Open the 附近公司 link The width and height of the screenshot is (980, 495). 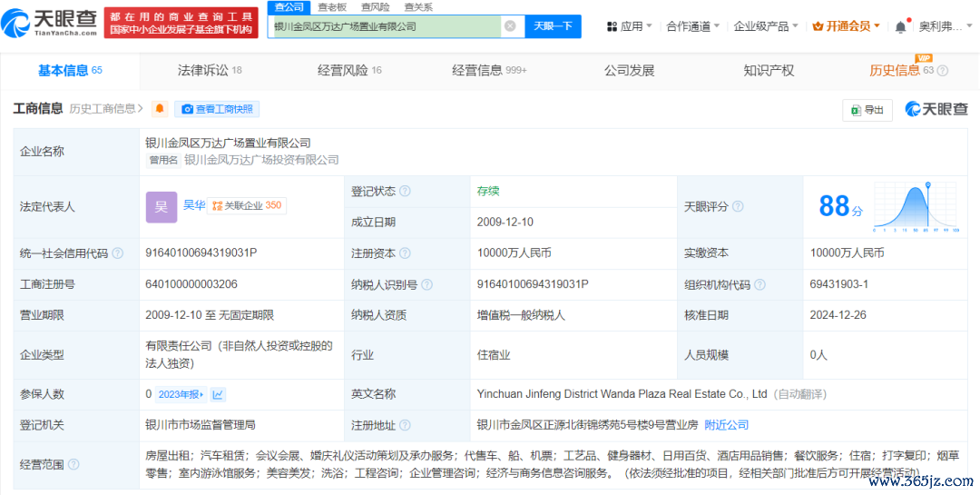pyautogui.click(x=726, y=425)
